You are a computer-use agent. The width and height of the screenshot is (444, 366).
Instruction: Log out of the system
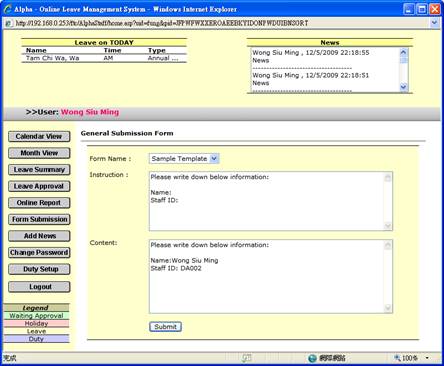39,287
